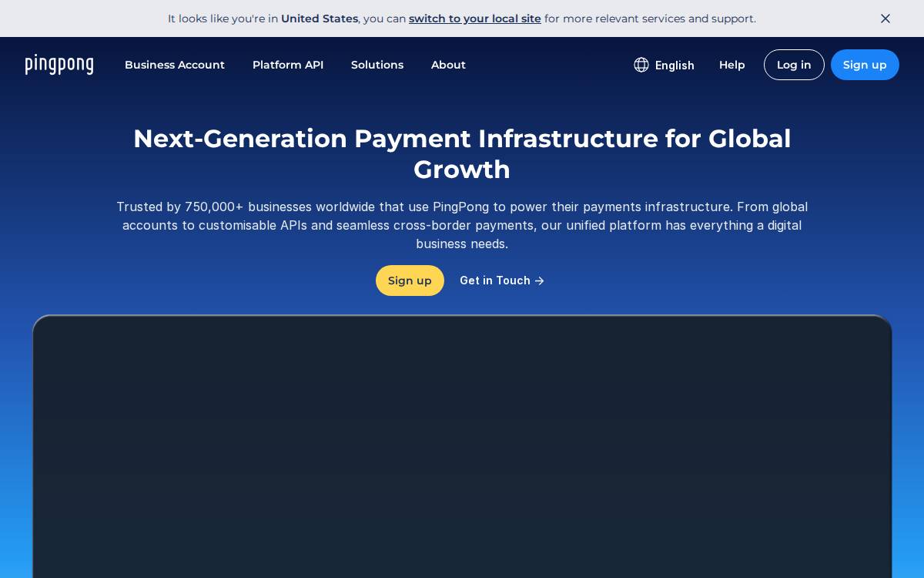Open the Business Account menu
The width and height of the screenshot is (924, 578).
(x=175, y=65)
